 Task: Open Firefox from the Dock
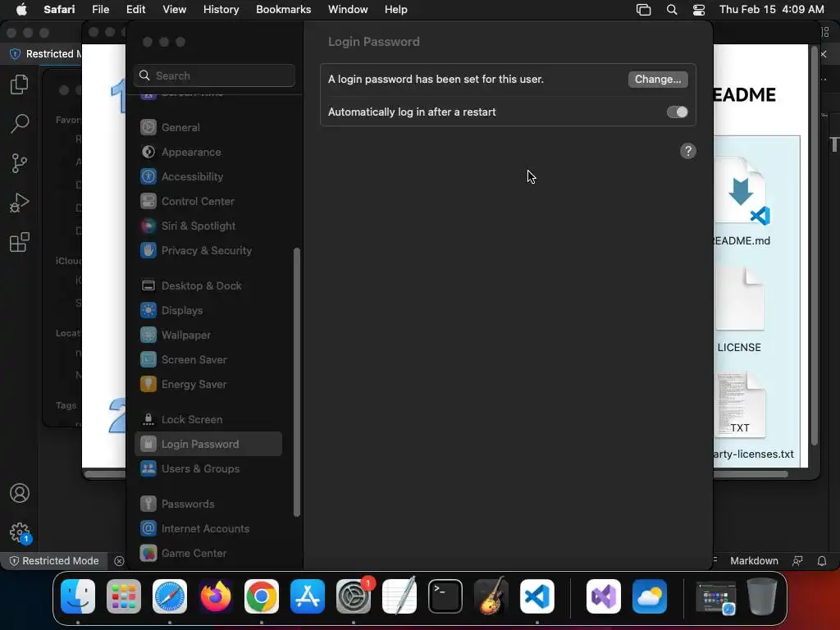[216, 596]
